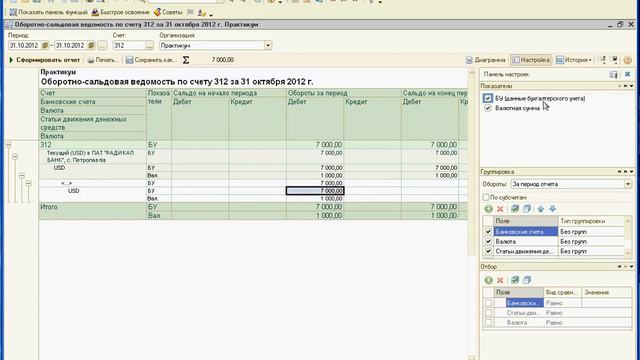Click Тип группировки column header
Viewport: 640px width, 360px height.
pos(591,221)
